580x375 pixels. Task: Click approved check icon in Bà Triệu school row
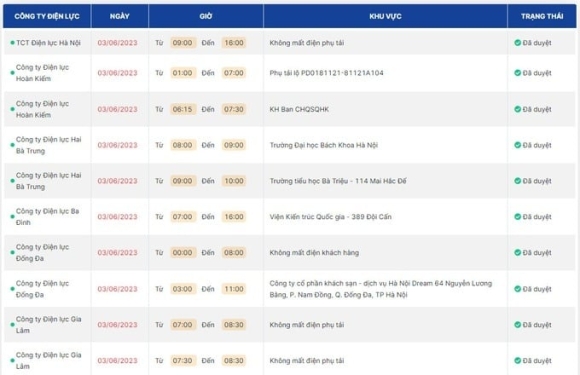tap(517, 181)
